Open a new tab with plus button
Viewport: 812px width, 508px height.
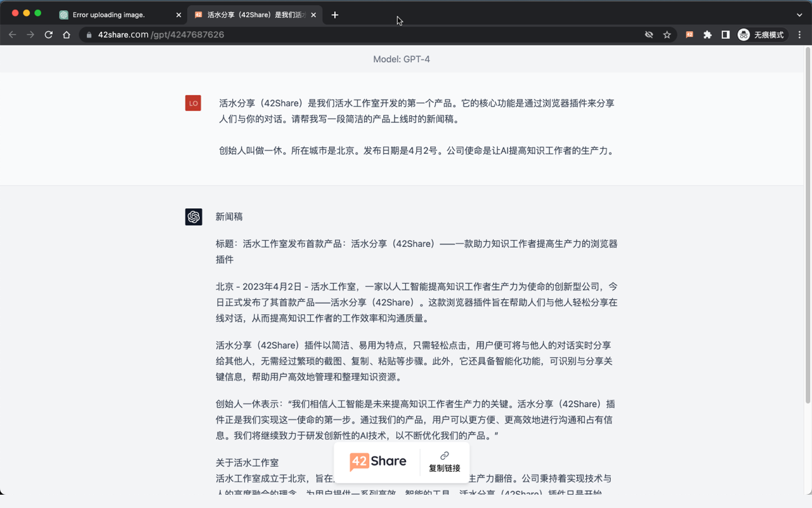335,15
